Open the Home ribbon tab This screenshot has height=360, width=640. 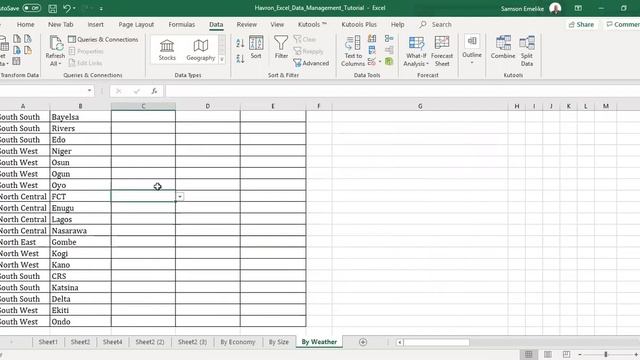pos(25,24)
